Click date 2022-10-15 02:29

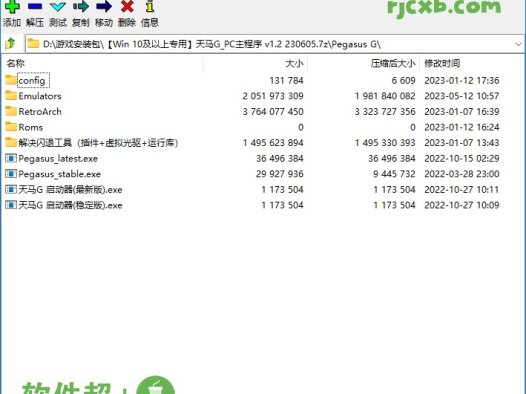462,158
